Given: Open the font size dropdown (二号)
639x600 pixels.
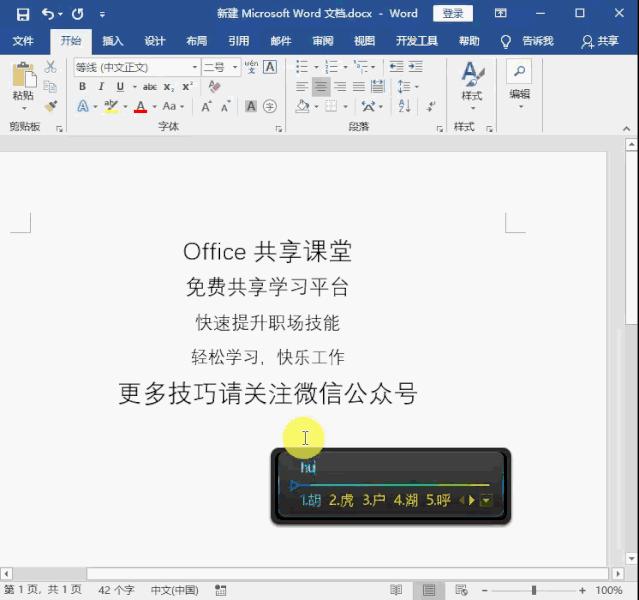Looking at the screenshot, I should point(235,67).
